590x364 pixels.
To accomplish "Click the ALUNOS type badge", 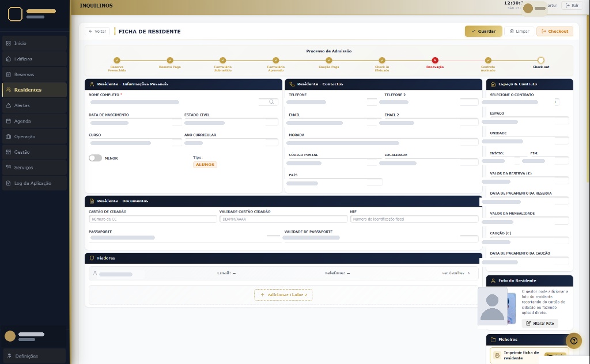I will pyautogui.click(x=205, y=164).
